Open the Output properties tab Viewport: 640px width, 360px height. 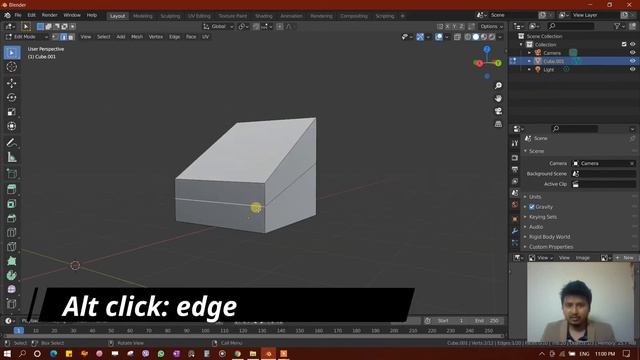click(515, 169)
